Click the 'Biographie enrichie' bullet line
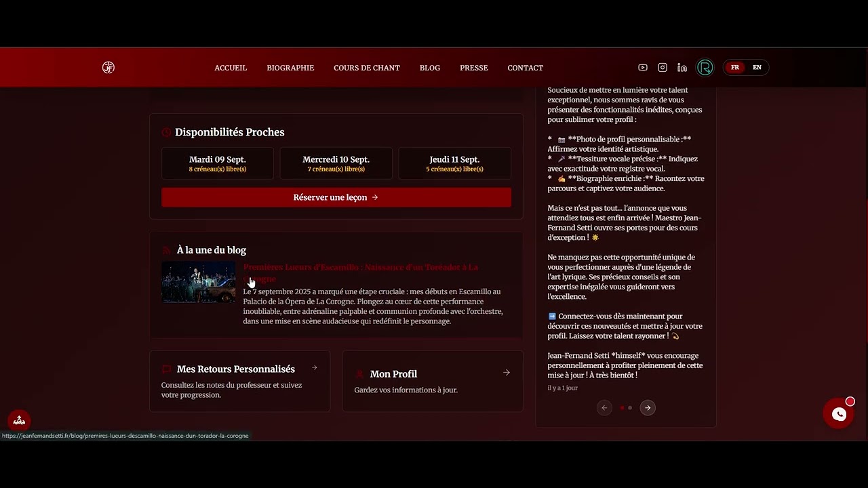868x488 pixels. coord(626,183)
